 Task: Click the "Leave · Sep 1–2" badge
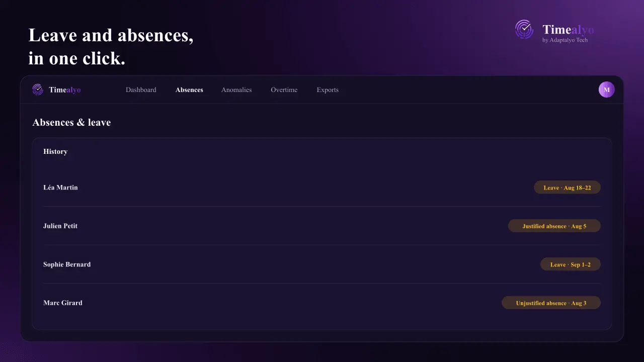click(x=571, y=264)
